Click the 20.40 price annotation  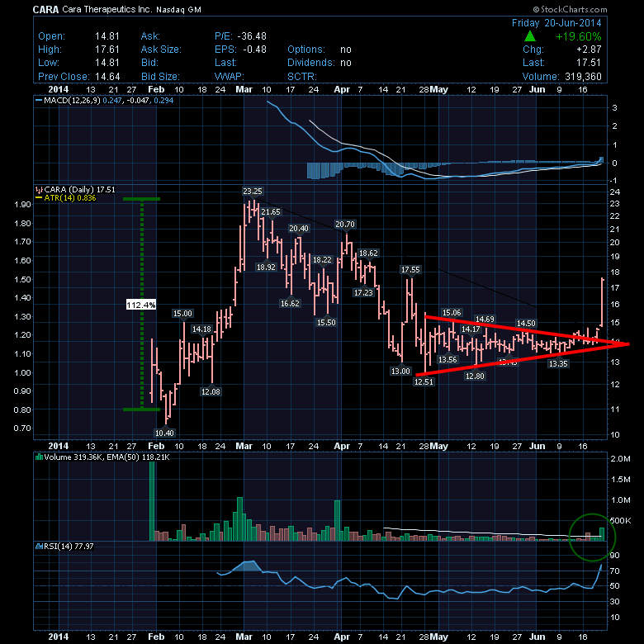click(299, 228)
